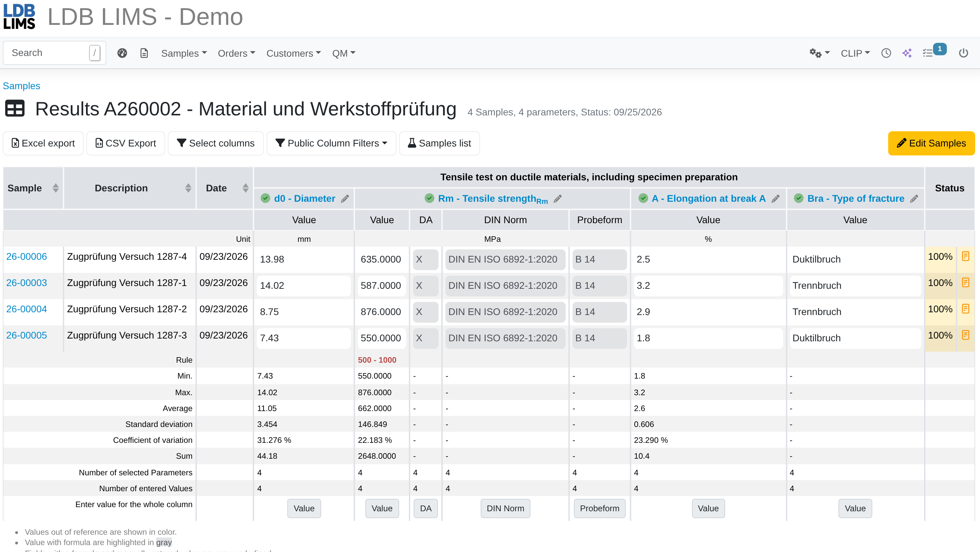Open the clock history icon
Viewport: 980px width, 552px height.
tap(886, 53)
